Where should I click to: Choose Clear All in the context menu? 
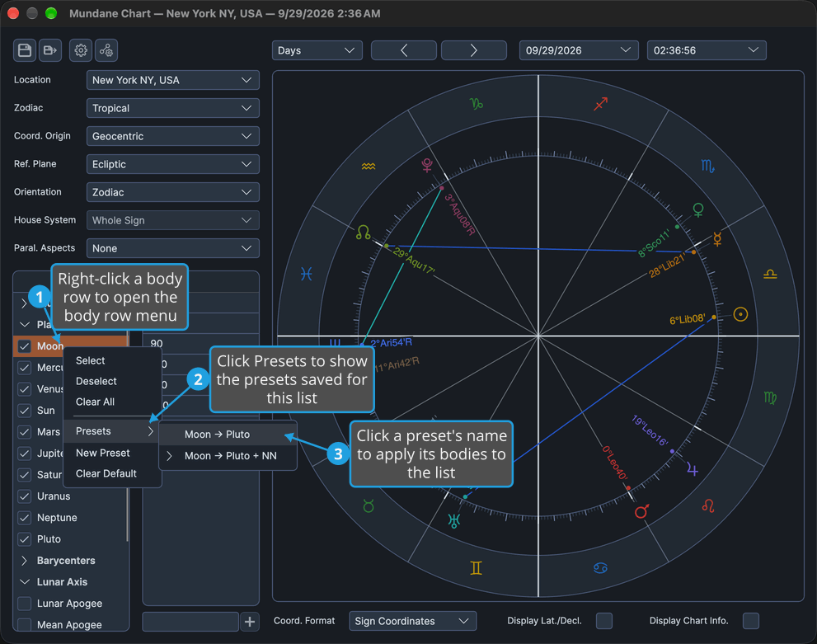click(x=111, y=402)
